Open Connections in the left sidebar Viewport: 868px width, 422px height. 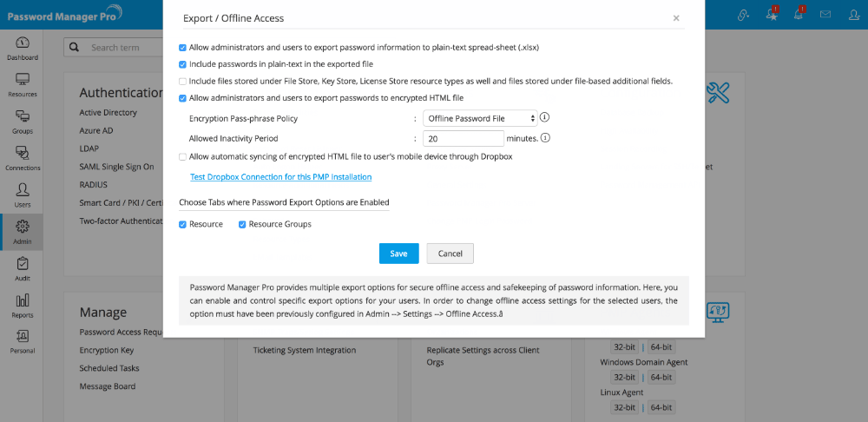pyautogui.click(x=23, y=159)
